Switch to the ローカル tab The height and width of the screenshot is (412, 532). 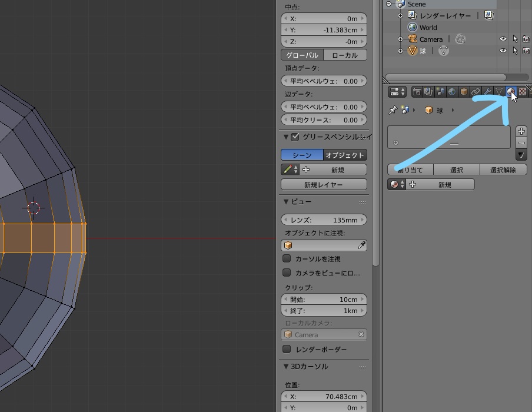[345, 55]
